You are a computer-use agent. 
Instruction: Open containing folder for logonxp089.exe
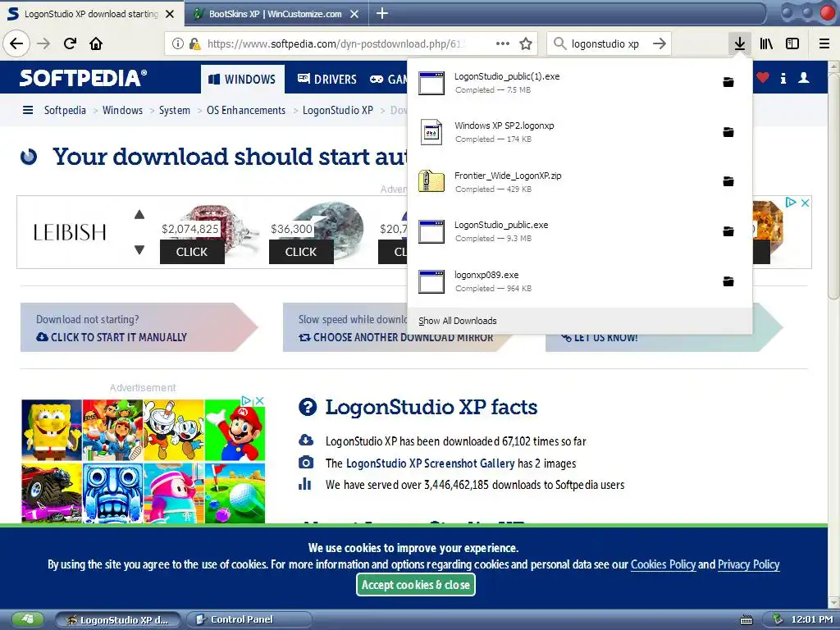click(x=728, y=281)
